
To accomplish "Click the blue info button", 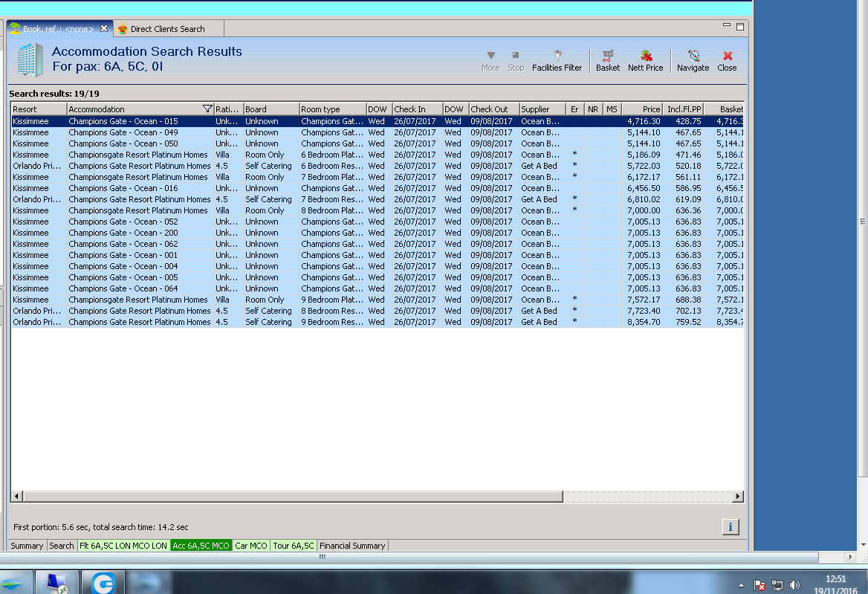I will tap(731, 527).
